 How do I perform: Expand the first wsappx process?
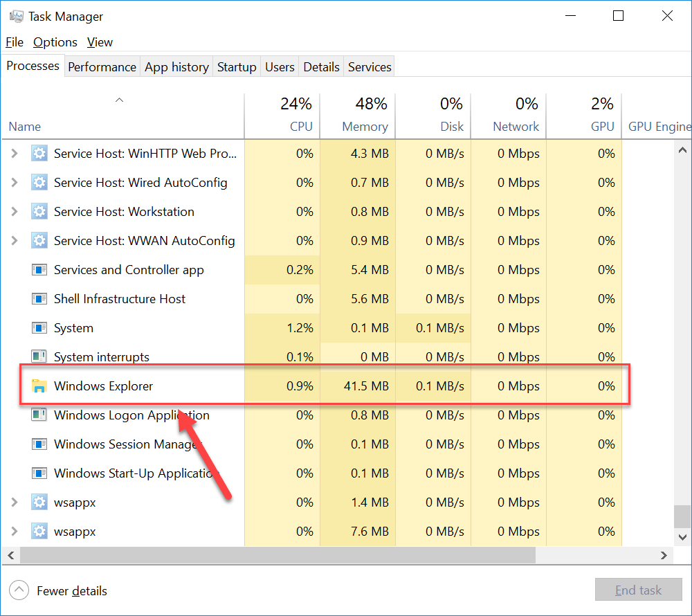15,502
